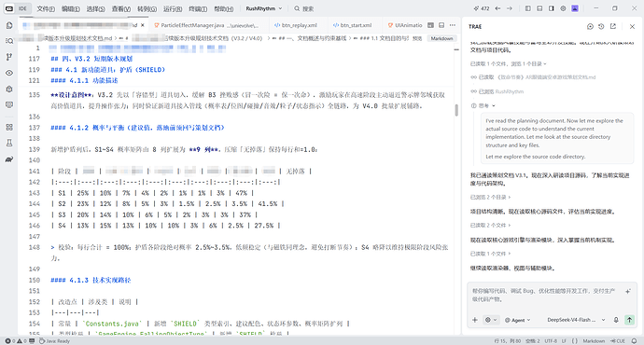Expand '已读取 2 个文件' item
This screenshot has height=345, width=644.
coord(490,226)
